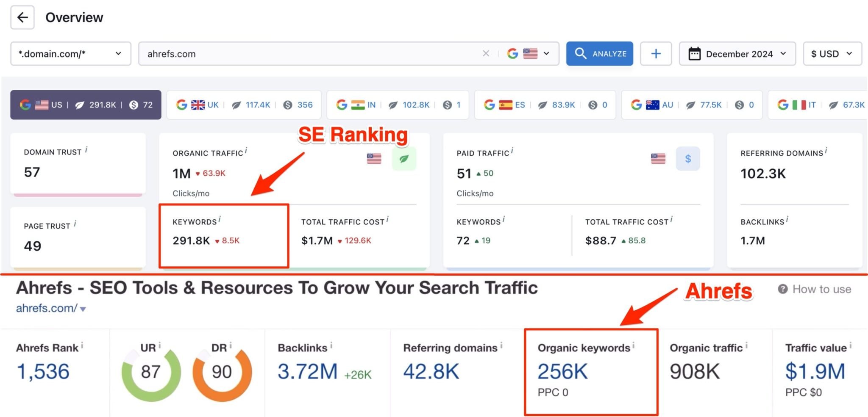Viewport: 868px width, 417px height.
Task: Select the ES 83.9K region tab
Action: (x=545, y=105)
